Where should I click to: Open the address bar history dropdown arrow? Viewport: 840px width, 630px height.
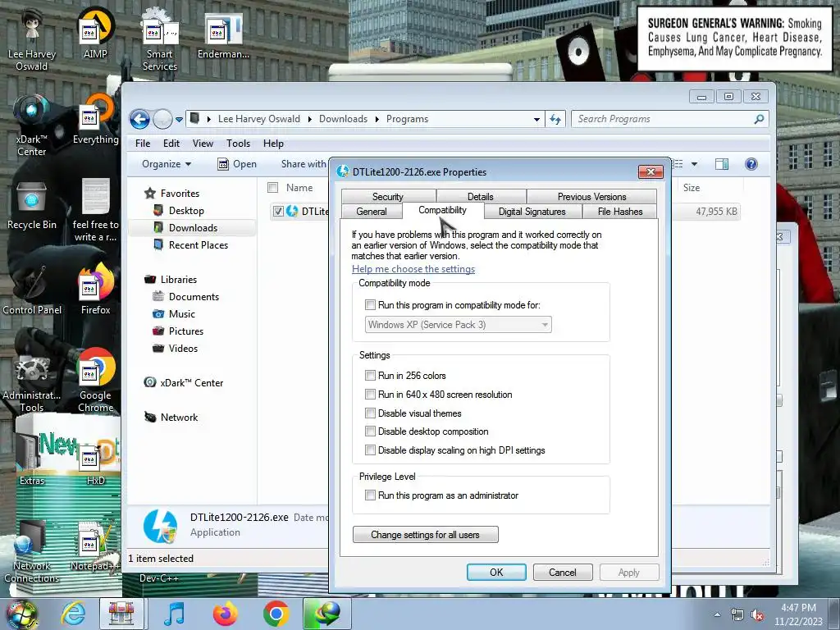(x=536, y=120)
